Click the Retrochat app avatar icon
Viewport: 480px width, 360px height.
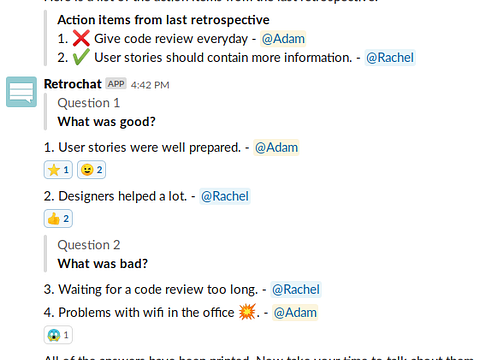[x=21, y=92]
